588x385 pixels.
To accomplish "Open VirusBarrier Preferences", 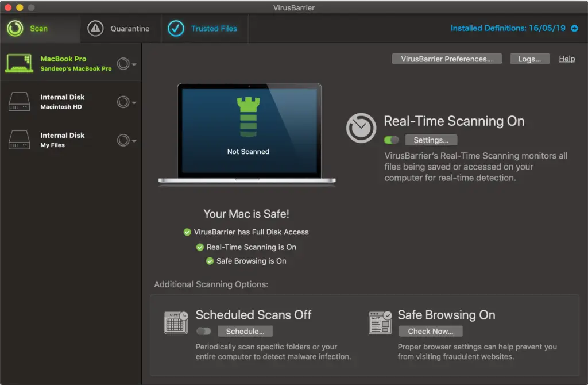I will click(x=447, y=59).
